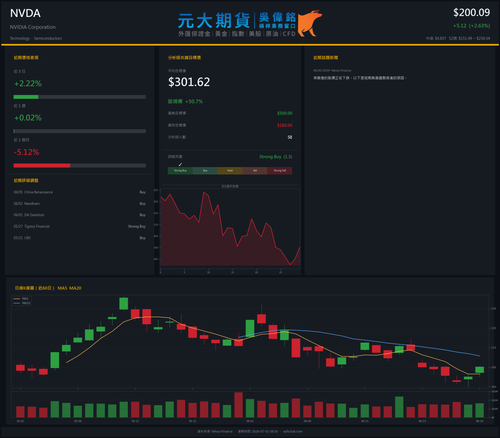Click Tigress Financial's Strong Buy rating
This screenshot has width=500, height=438.
[137, 226]
